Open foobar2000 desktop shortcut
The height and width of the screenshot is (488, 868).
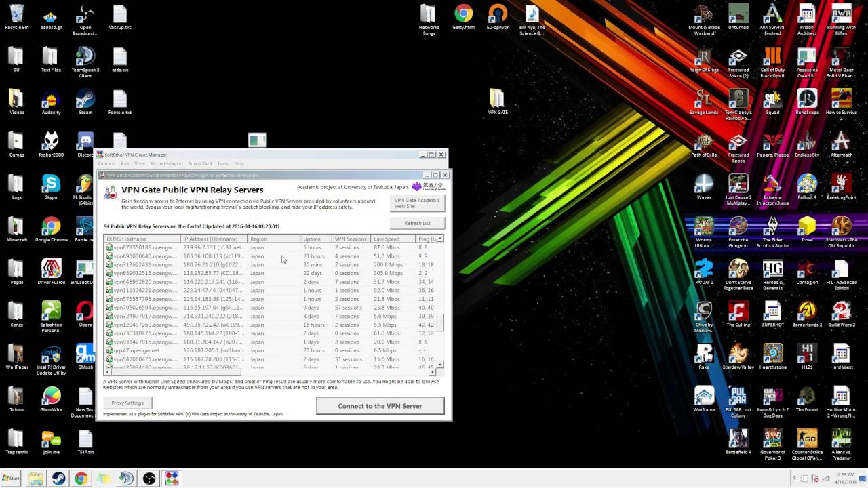tap(51, 144)
